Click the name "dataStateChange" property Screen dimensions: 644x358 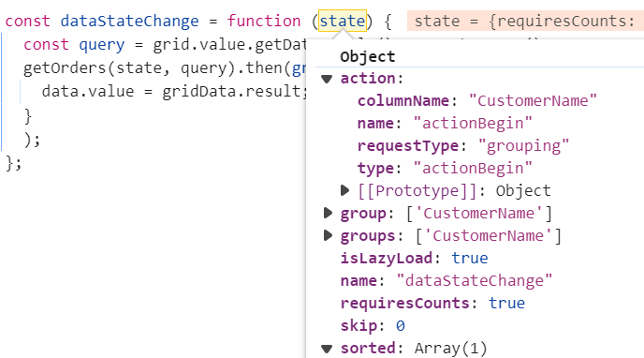point(446,281)
